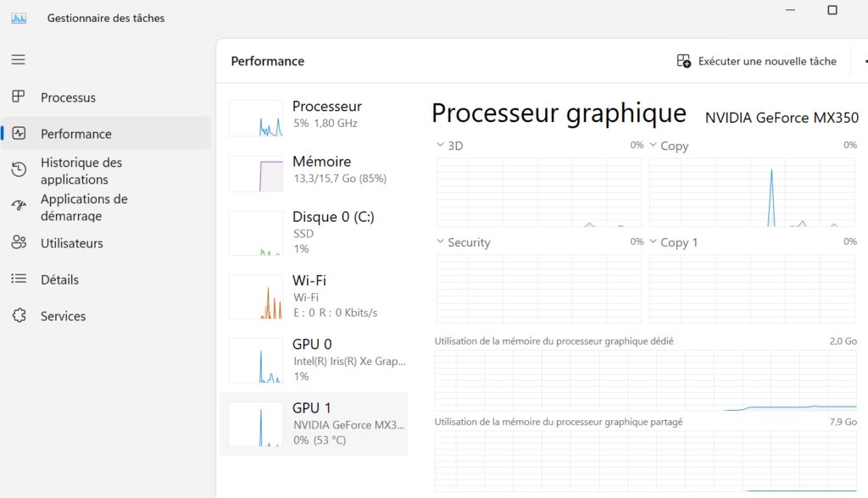Select the Processeur performance item
Viewport: 868px width, 498px height.
point(314,117)
